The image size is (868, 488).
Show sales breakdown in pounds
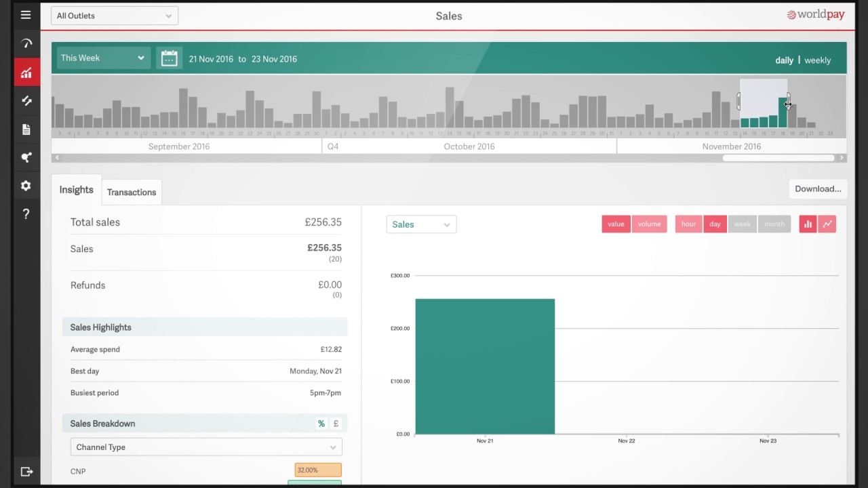click(336, 424)
